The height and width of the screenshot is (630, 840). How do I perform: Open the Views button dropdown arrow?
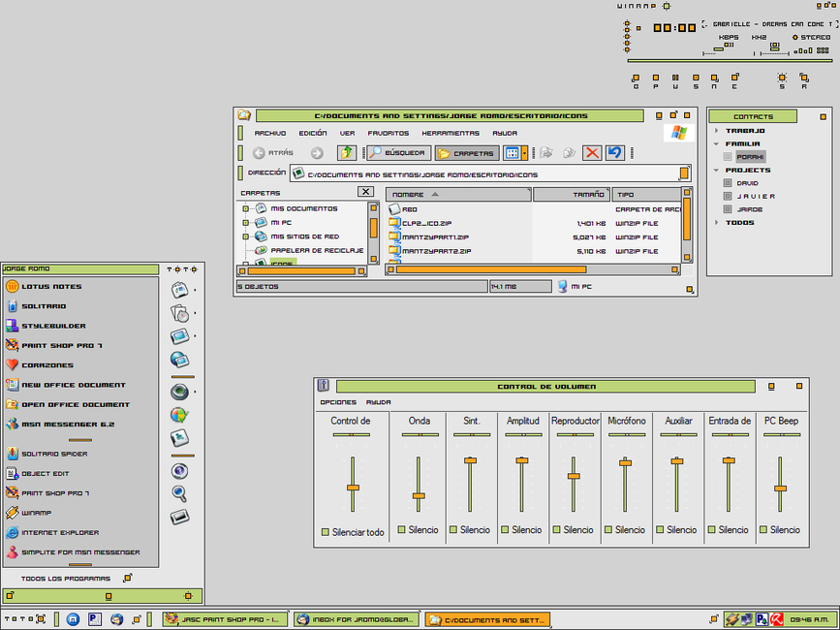coord(524,153)
